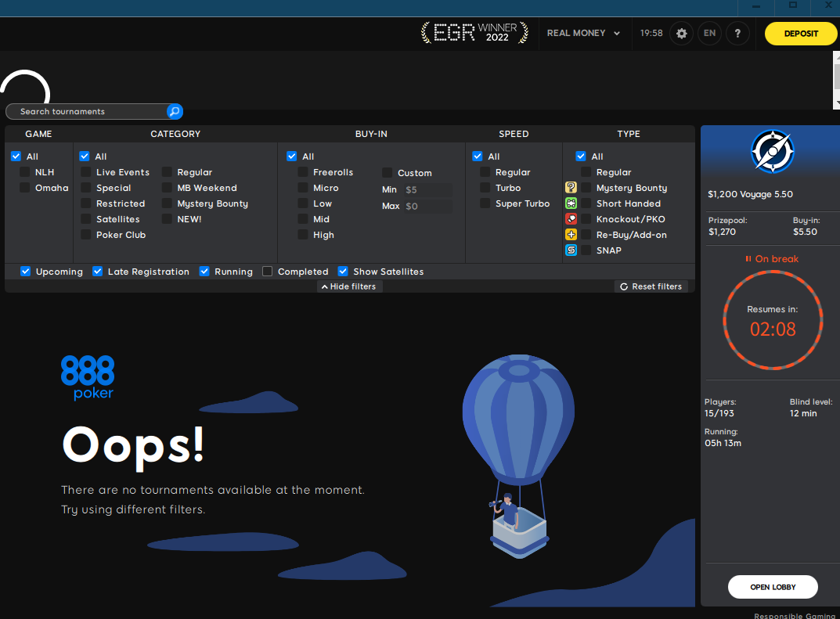The image size is (840, 619).
Task: Toggle the Completed tournaments checkbox
Action: (267, 272)
